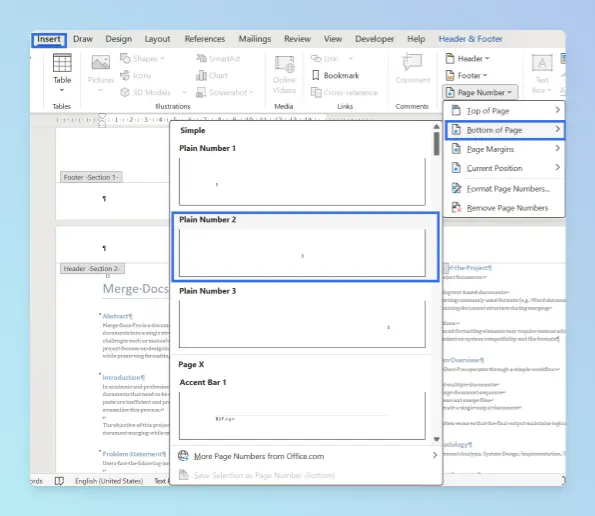Click the Bookmark icon
This screenshot has height=516, width=595.
point(316,75)
